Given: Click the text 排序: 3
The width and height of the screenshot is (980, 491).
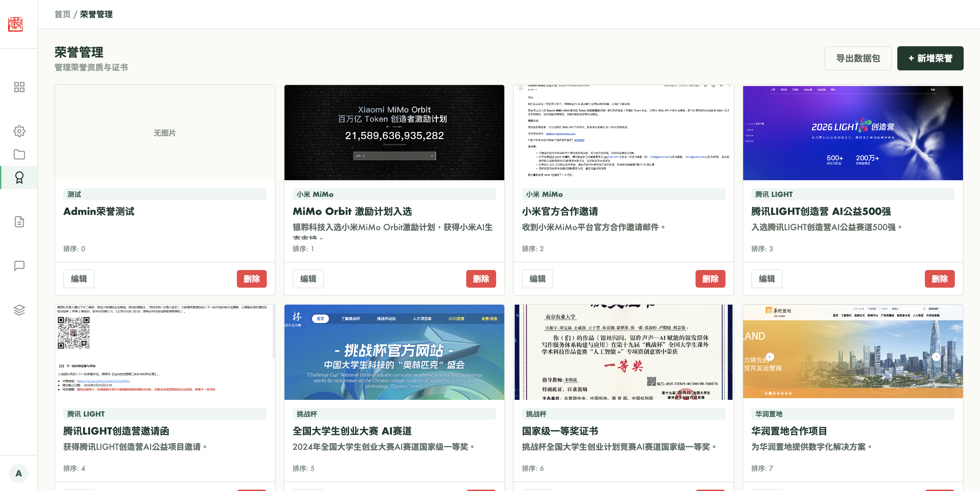Looking at the screenshot, I should point(762,249).
